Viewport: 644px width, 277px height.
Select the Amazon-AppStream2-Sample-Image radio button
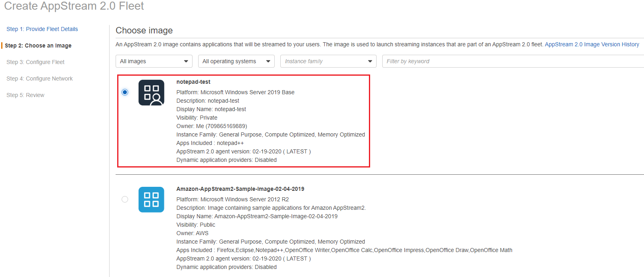[x=125, y=199]
